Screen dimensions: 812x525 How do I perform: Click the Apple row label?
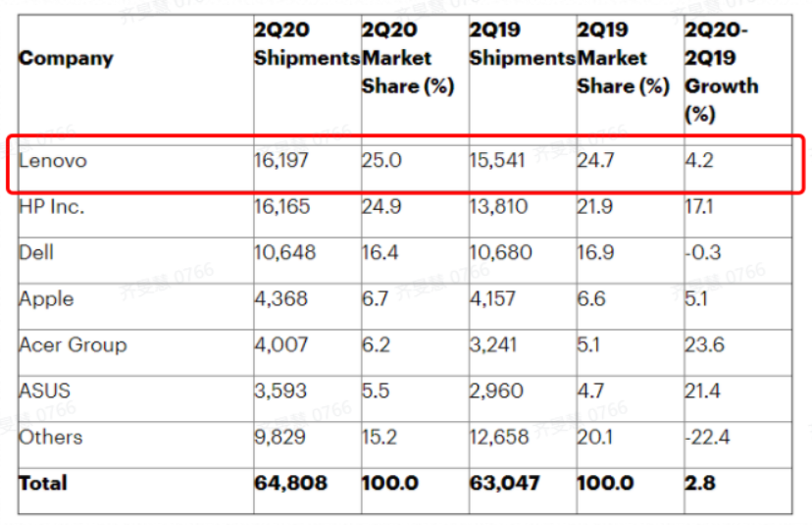click(x=46, y=298)
